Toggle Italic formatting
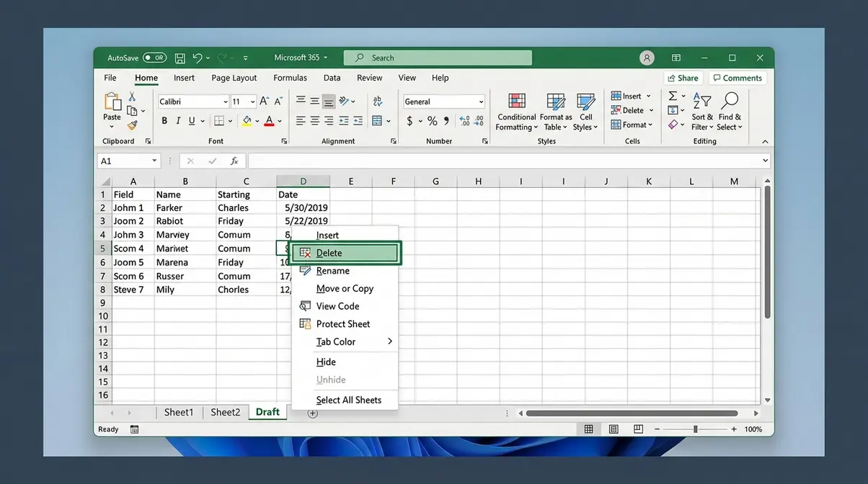This screenshot has width=868, height=484. pos(178,121)
